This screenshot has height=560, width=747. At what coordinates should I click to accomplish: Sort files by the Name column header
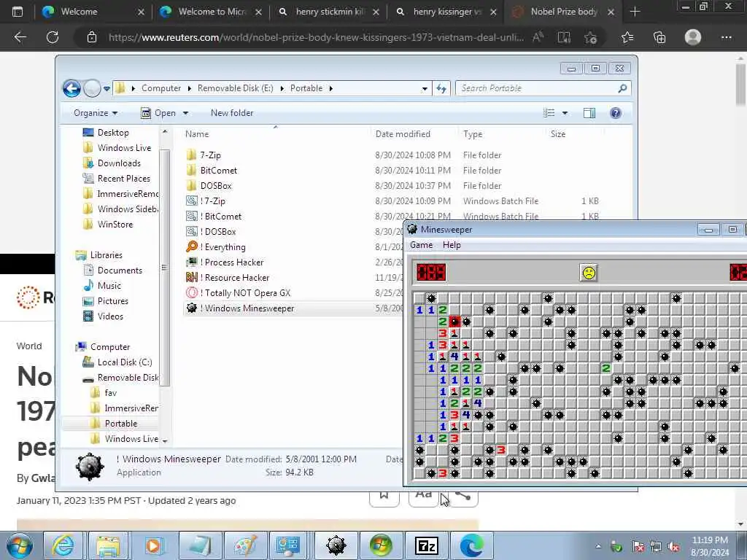[197, 134]
